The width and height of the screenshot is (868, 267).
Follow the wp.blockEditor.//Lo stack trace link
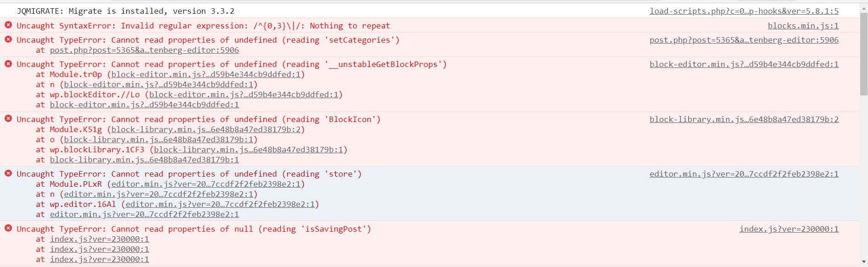[244, 95]
